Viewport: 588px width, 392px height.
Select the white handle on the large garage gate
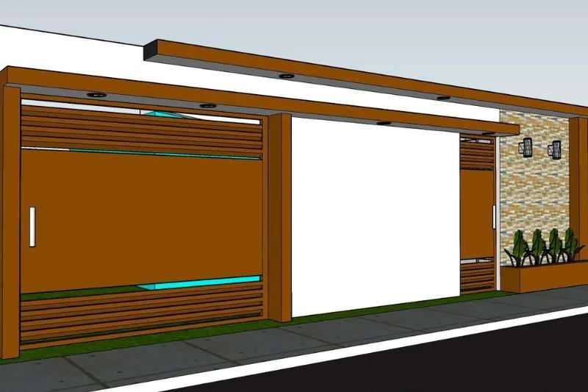tap(32, 227)
